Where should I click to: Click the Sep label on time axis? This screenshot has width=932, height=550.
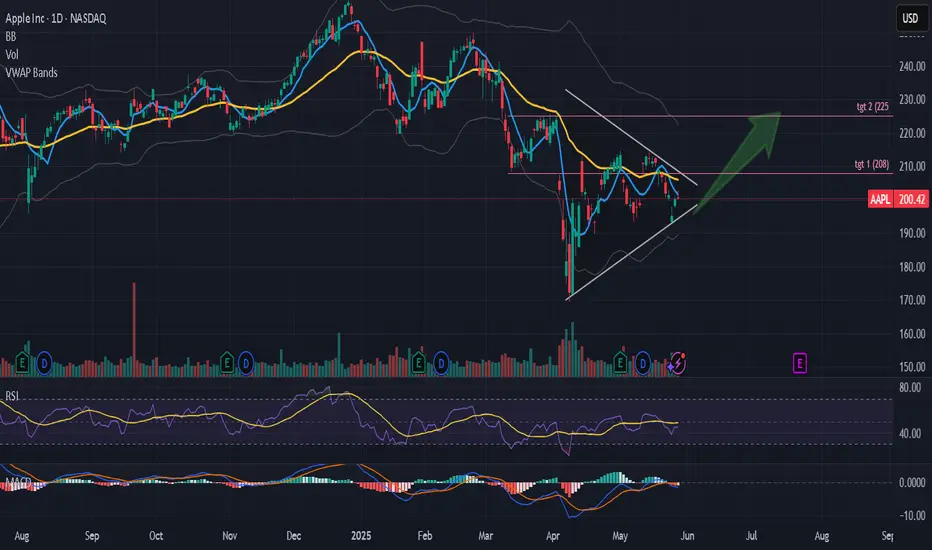tap(92, 536)
